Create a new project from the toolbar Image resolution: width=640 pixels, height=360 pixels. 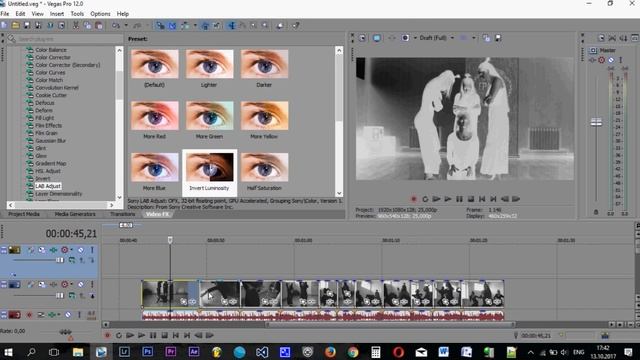click(x=4, y=25)
